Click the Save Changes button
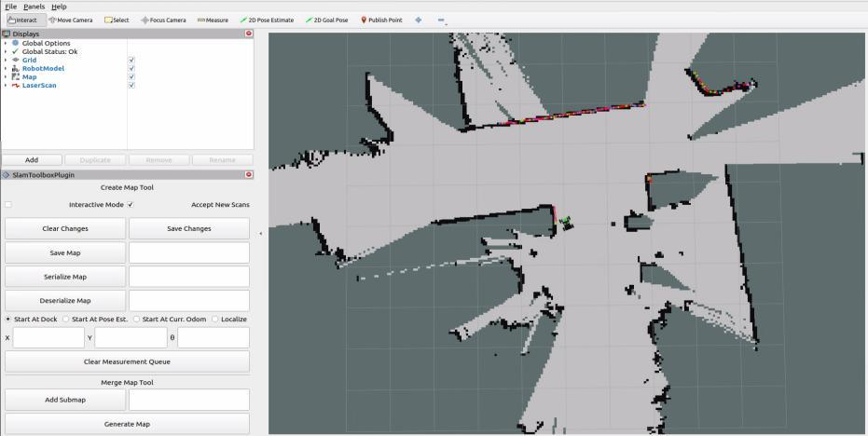 tap(189, 228)
